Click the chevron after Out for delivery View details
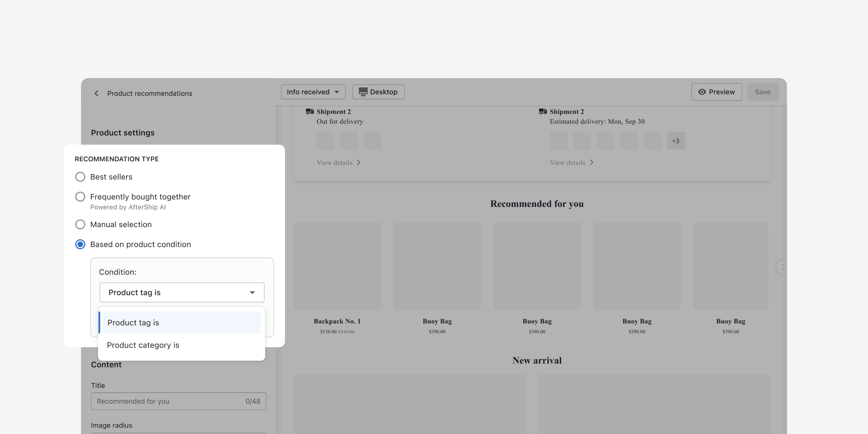The image size is (868, 434). 358,162
